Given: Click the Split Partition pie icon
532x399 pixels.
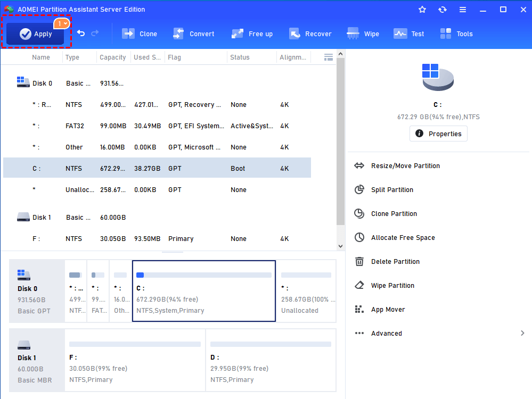Looking at the screenshot, I should [359, 189].
